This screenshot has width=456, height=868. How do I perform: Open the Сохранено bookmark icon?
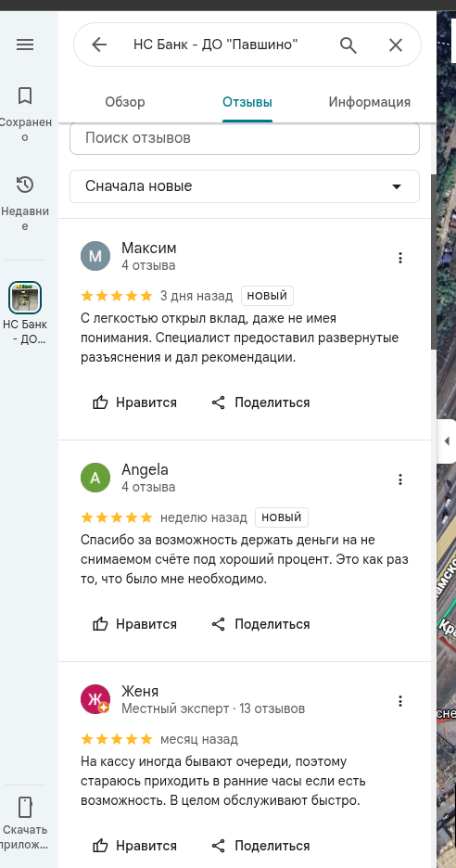[25, 96]
